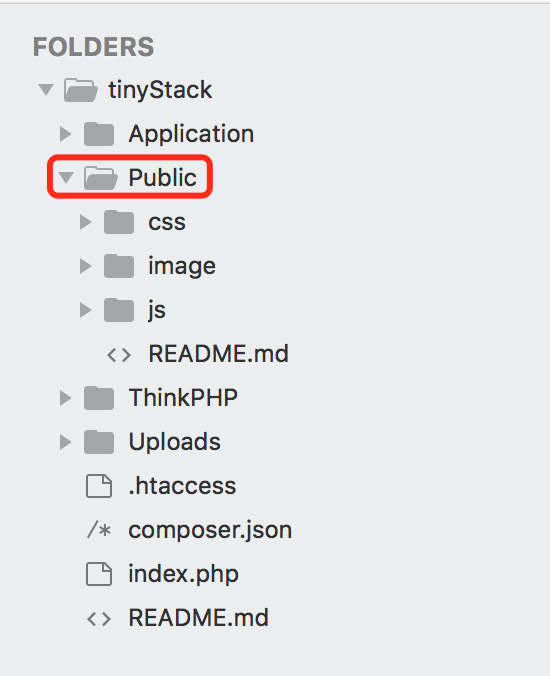Click the open folder icon beside tinyStack
The width and height of the screenshot is (550, 676).
tap(81, 90)
